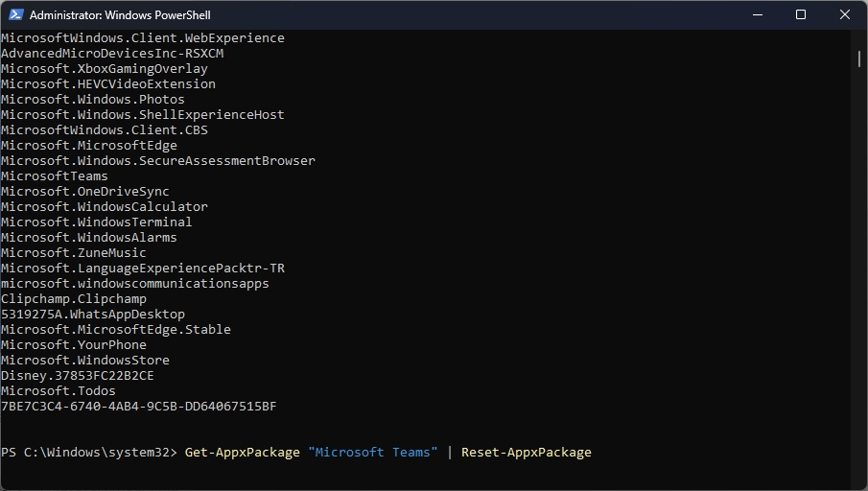
Task: Click the 'Reset-AppxPackage' command text
Action: (527, 453)
